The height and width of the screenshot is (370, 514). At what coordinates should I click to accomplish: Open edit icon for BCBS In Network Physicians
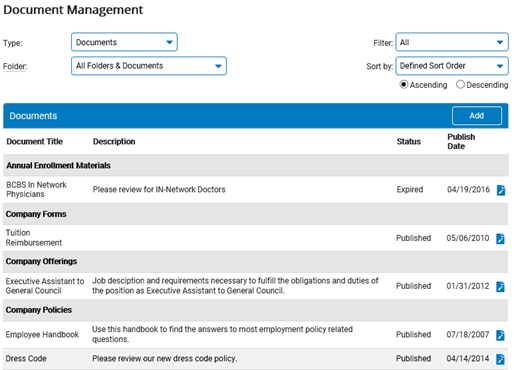click(501, 190)
